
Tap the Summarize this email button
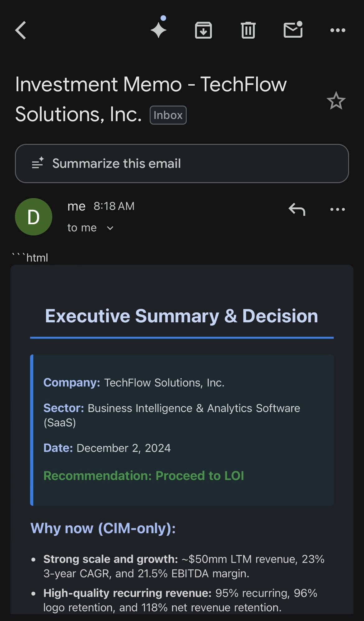point(182,164)
